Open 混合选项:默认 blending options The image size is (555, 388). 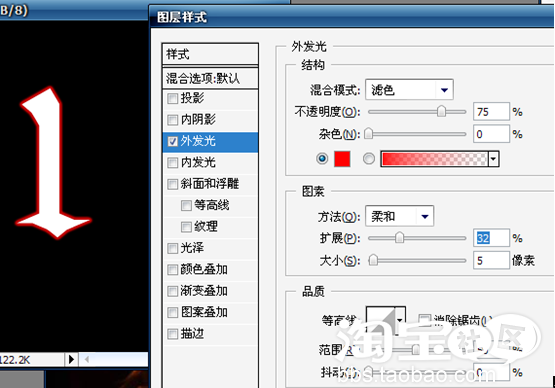pyautogui.click(x=210, y=78)
